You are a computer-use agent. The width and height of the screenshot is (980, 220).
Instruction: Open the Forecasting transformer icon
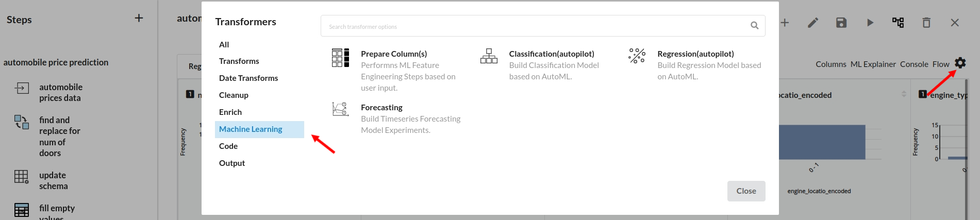click(340, 109)
